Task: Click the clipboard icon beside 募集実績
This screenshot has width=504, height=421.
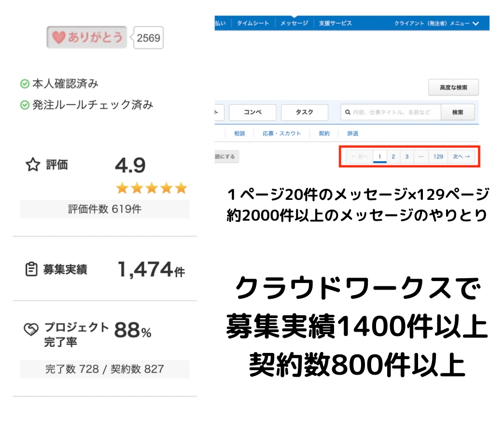Action: [x=31, y=269]
